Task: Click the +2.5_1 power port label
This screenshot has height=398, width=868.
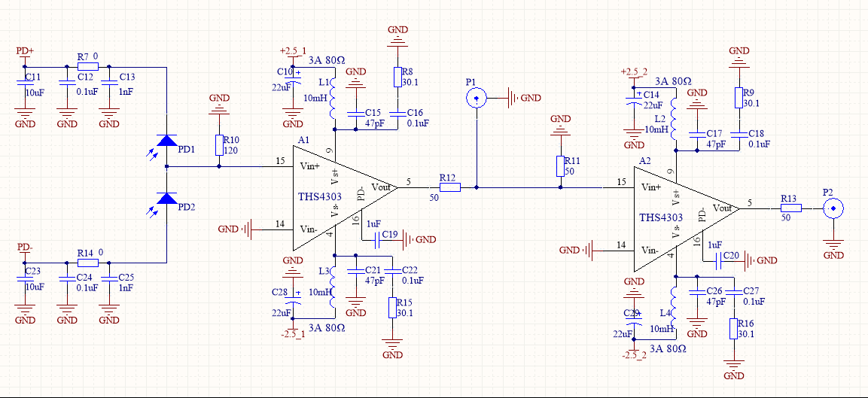Action: [x=293, y=51]
